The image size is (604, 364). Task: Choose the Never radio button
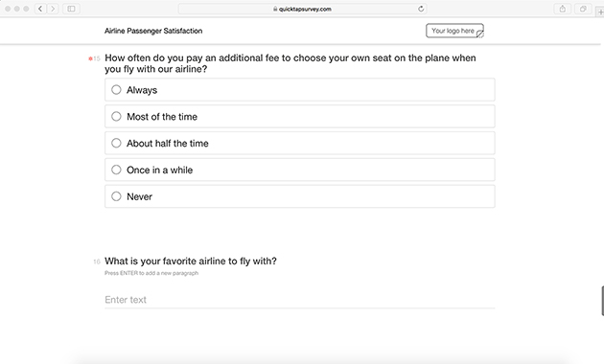point(300,196)
